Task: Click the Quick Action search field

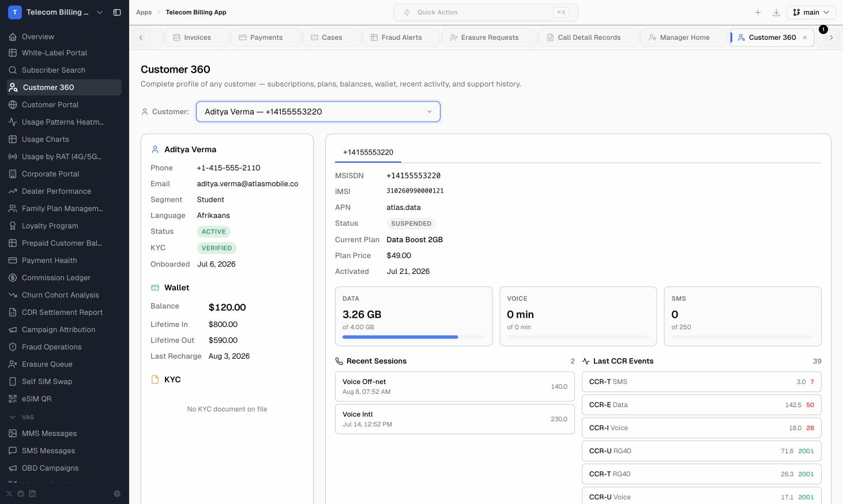Action: point(486,12)
